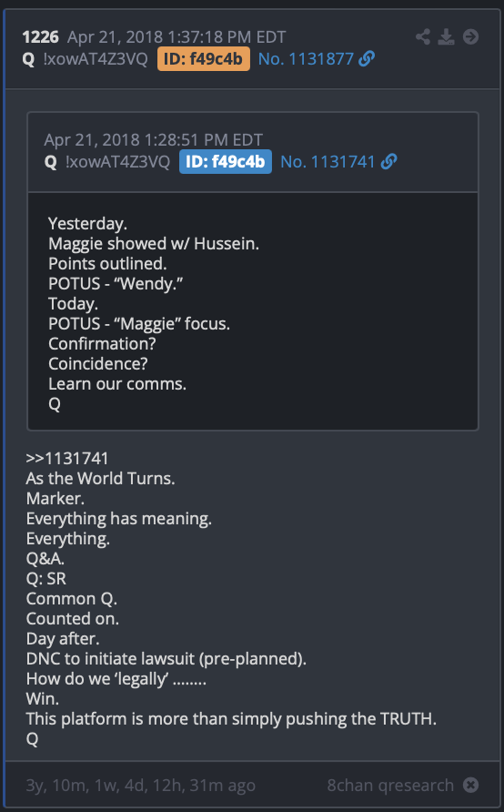Click the Apr 21, 2018 1:37:18 PM timestamp
The image size is (504, 812).
coord(176,37)
